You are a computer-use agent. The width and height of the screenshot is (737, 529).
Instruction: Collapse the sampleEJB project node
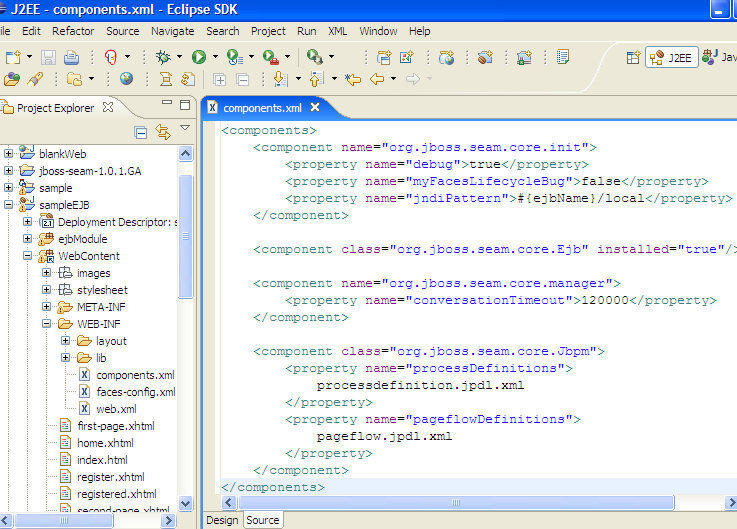tap(8, 205)
